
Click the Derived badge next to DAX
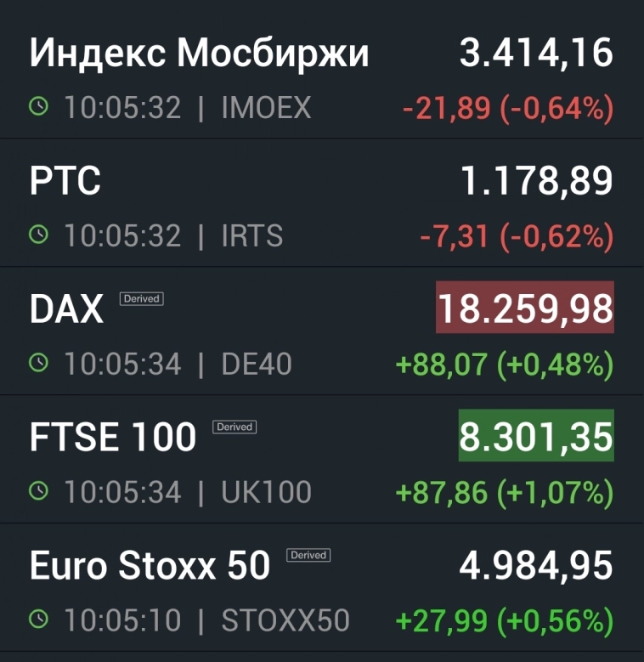tap(141, 298)
